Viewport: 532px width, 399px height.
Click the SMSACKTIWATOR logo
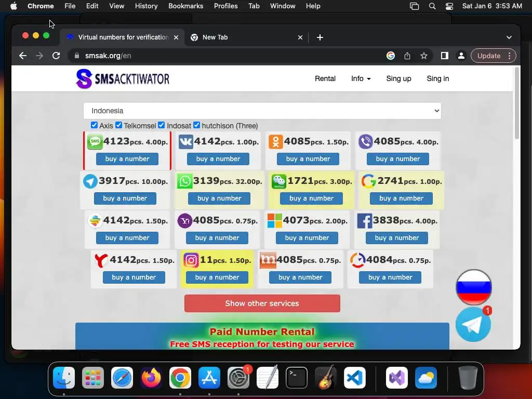pyautogui.click(x=123, y=79)
